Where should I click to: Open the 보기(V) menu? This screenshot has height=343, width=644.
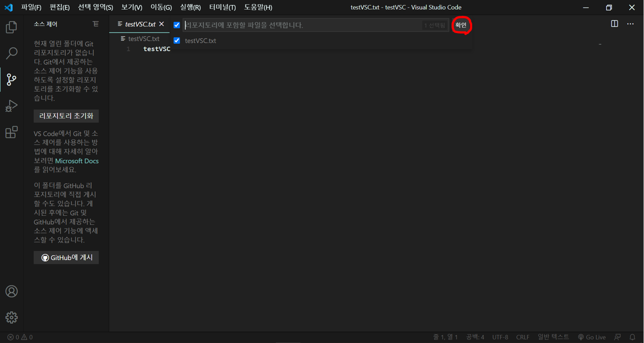tap(132, 7)
